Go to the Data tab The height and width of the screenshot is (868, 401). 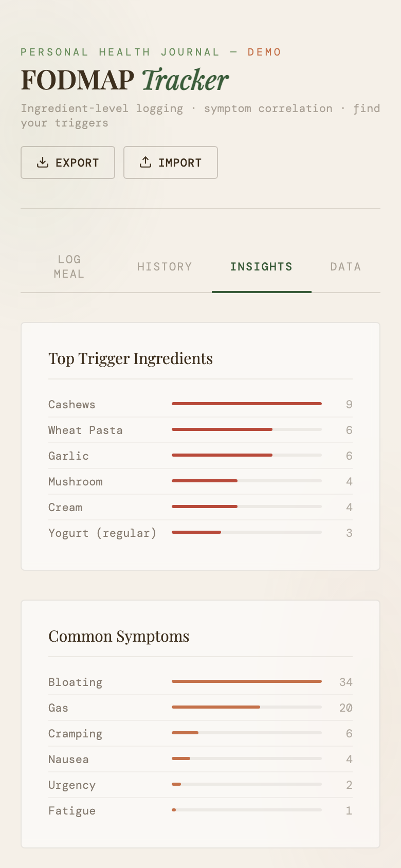pyautogui.click(x=345, y=266)
